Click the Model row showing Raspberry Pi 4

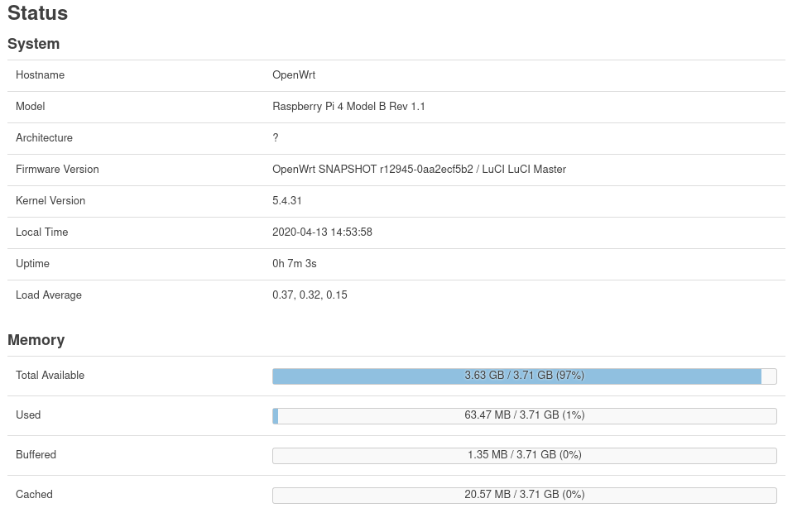pos(348,107)
